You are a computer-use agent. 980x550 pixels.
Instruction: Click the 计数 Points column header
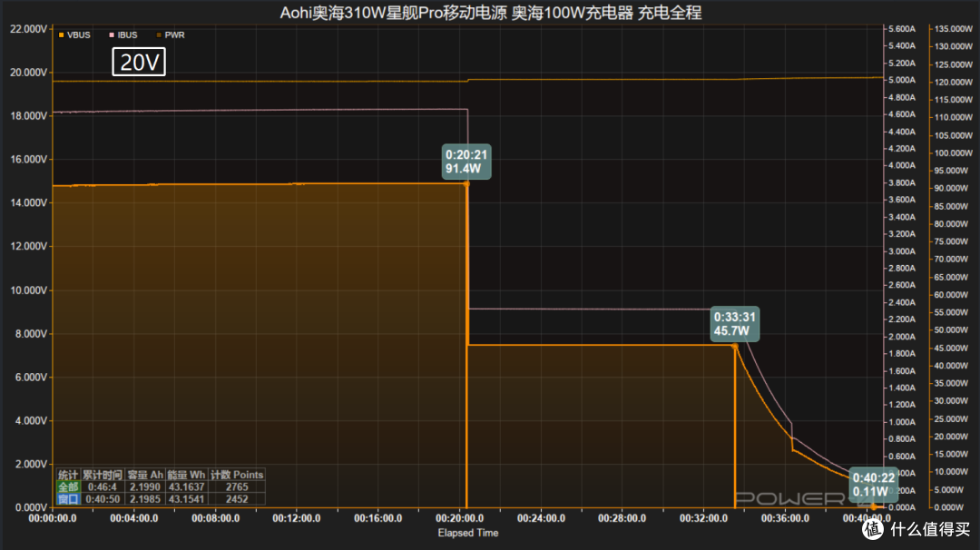[237, 475]
